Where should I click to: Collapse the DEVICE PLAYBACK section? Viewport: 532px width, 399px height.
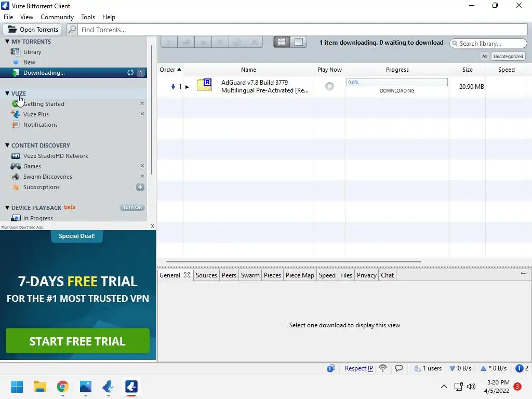pos(7,208)
